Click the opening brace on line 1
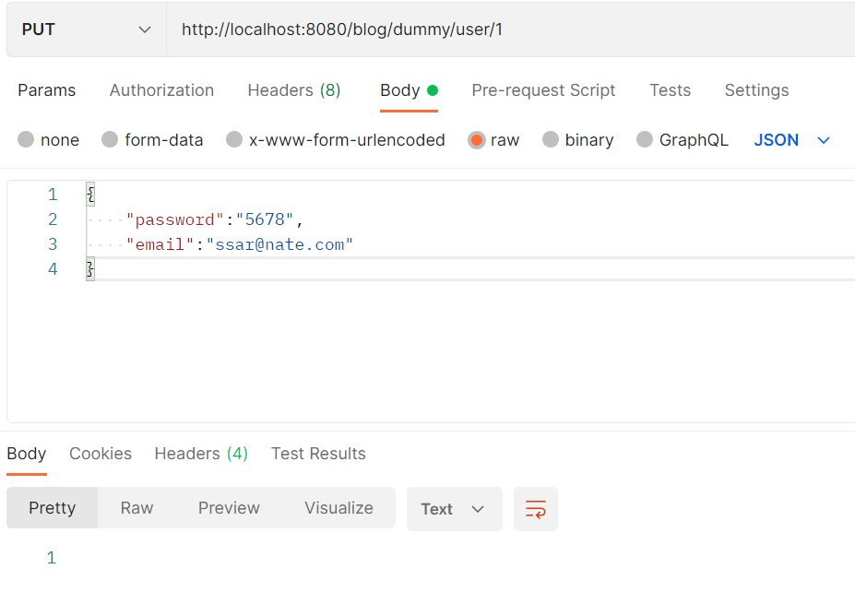 tap(90, 195)
